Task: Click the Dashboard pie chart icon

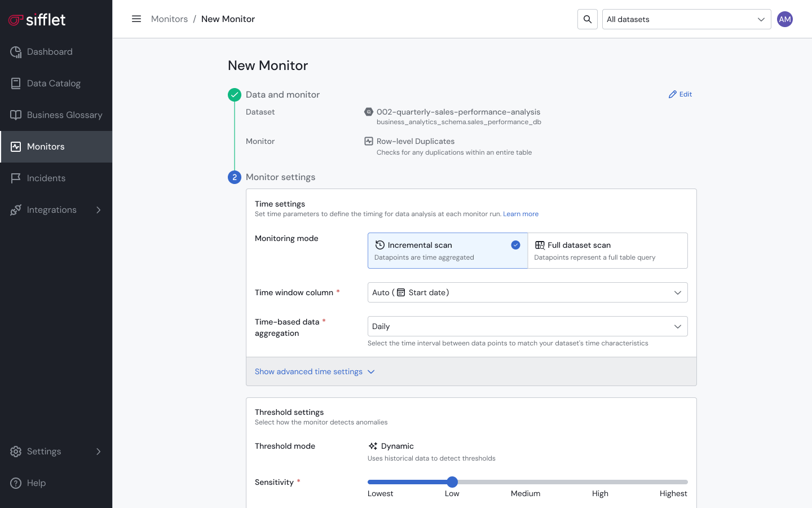Action: click(16, 52)
